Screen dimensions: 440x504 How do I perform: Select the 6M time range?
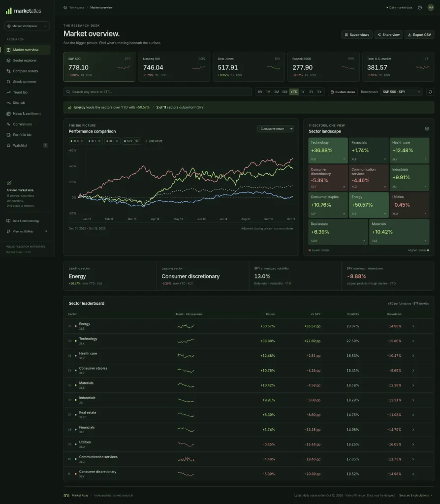coord(285,92)
